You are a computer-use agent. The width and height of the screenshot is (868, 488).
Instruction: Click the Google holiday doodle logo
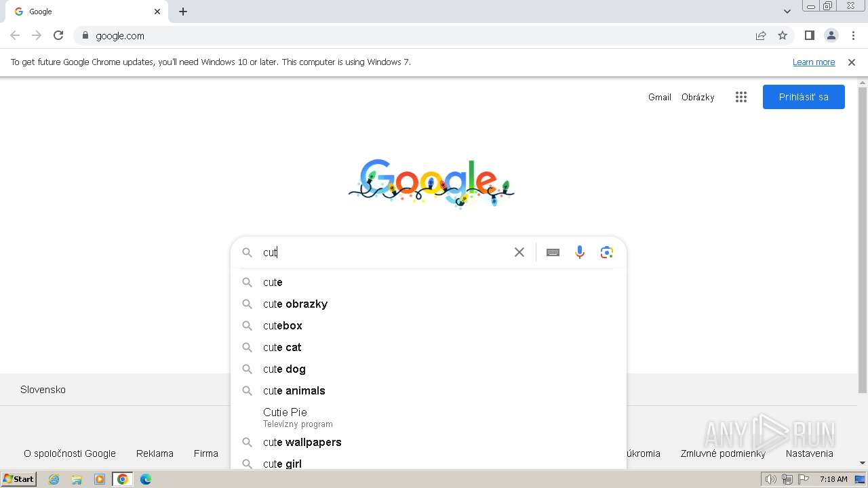point(431,183)
